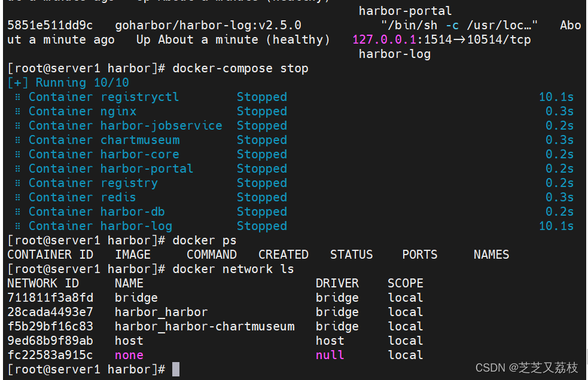588x380 pixels.
Task: Click the docker network ls command text
Action: pos(233,269)
